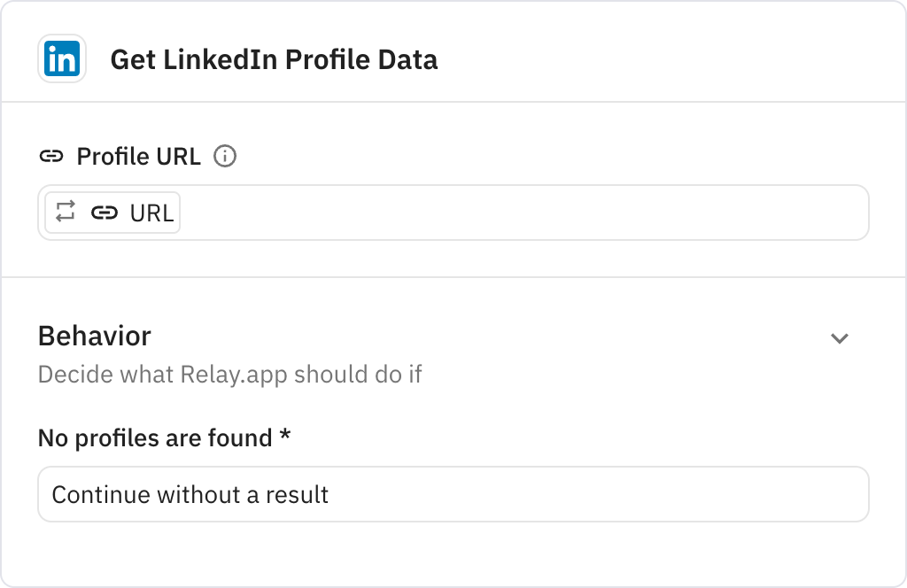
Task: Click the info circle icon after Profile URL
Action: pyautogui.click(x=226, y=156)
